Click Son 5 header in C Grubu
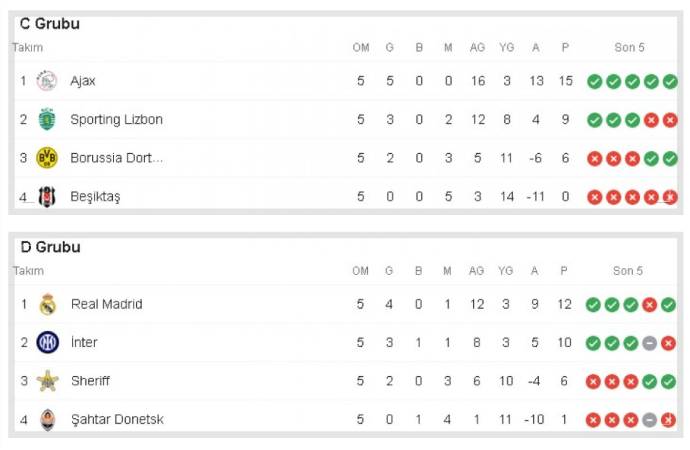The width and height of the screenshot is (690, 450). (x=629, y=48)
